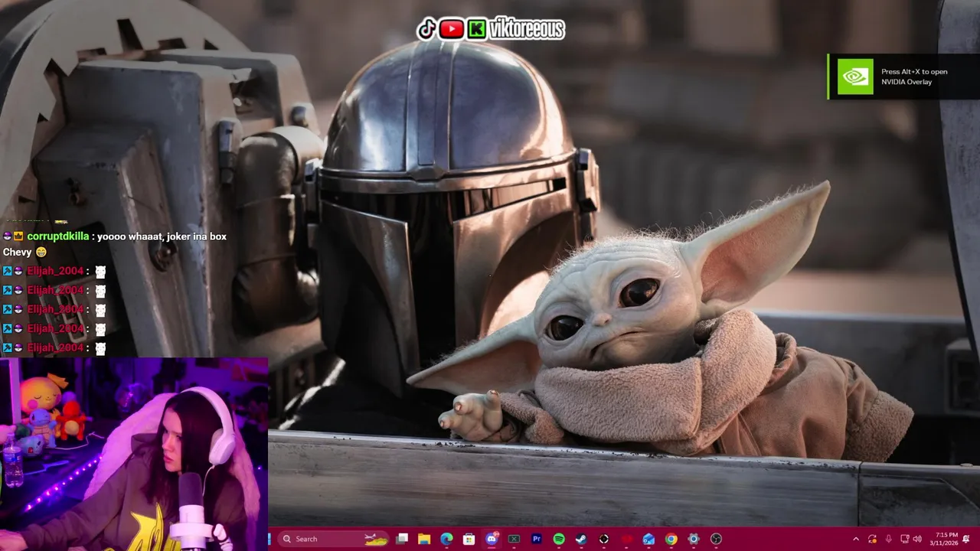980x551 pixels.
Task: Open File Explorer from the taskbar
Action: click(x=424, y=539)
